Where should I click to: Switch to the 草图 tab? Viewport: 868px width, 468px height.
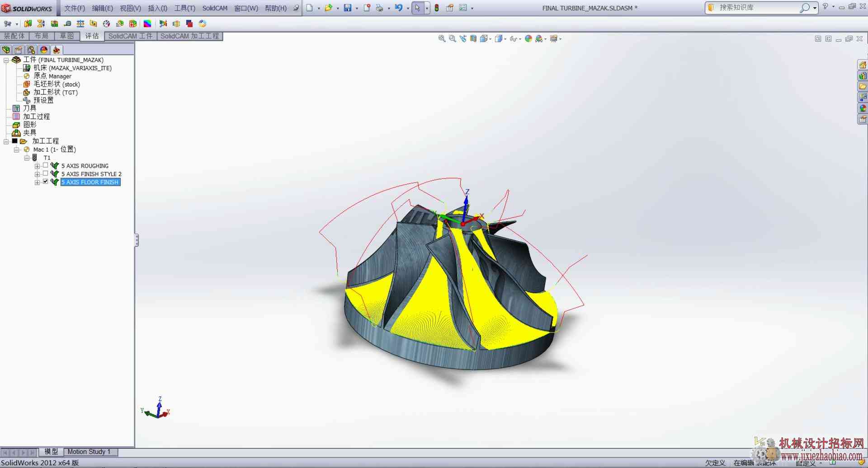tap(67, 36)
